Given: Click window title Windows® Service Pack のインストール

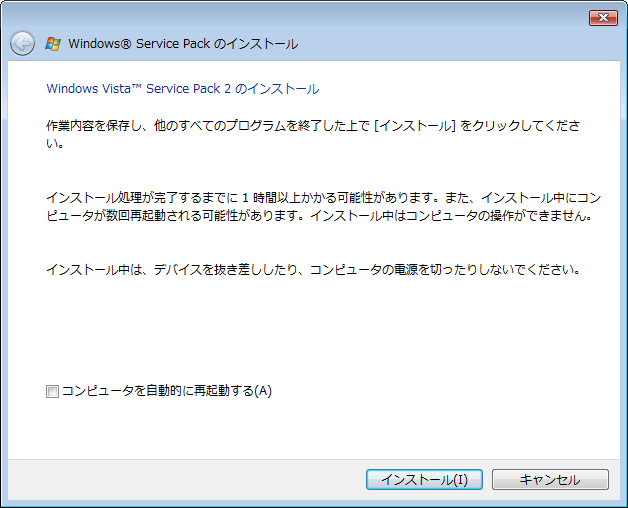Looking at the screenshot, I should (183, 44).
